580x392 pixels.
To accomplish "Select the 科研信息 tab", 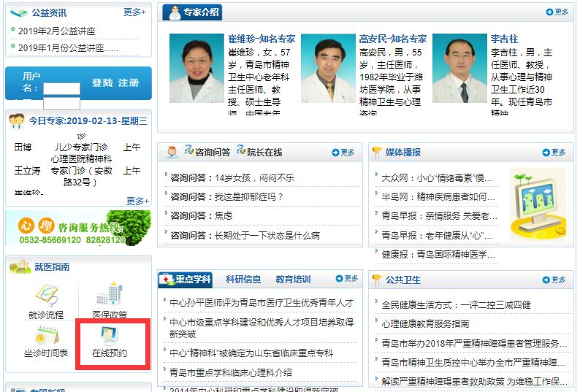I will (x=243, y=279).
